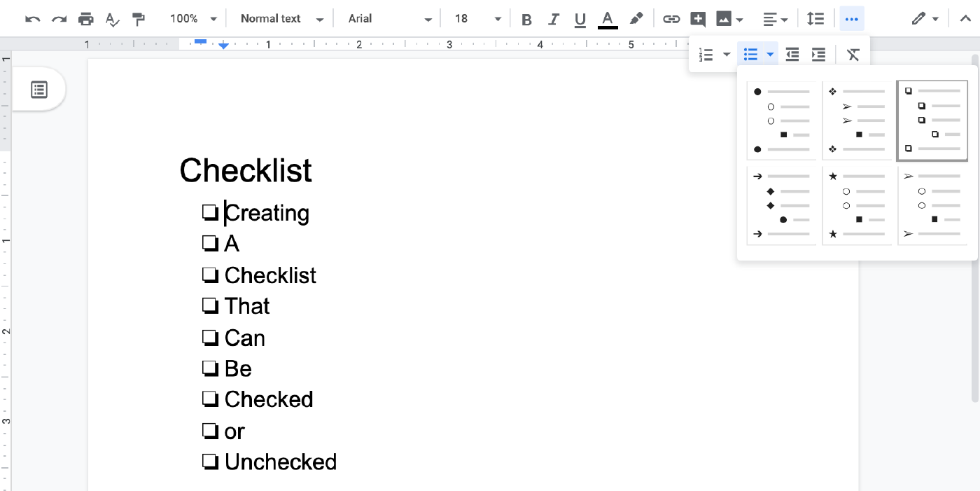Insert a link

click(671, 19)
